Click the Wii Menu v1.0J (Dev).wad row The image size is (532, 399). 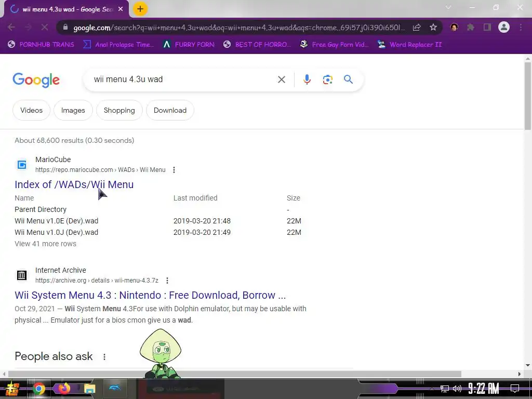[158, 232]
